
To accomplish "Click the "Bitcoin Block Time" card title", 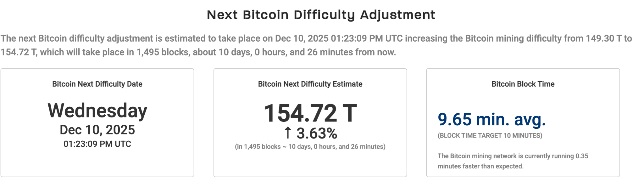I will (523, 84).
